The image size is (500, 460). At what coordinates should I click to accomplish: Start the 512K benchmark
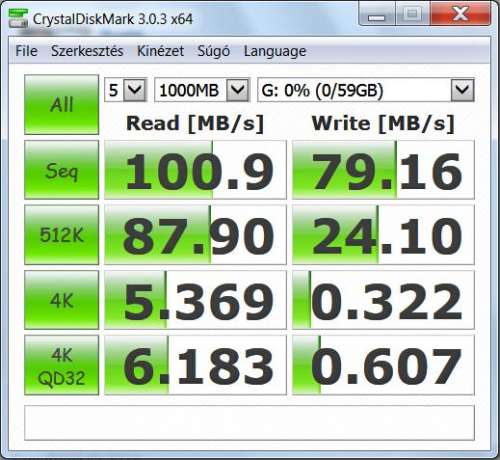pos(62,235)
